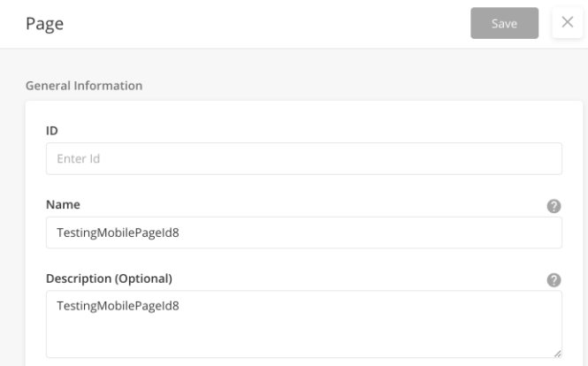Click the Description (Optional) label
Image resolution: width=588 pixels, height=366 pixels.
[109, 278]
